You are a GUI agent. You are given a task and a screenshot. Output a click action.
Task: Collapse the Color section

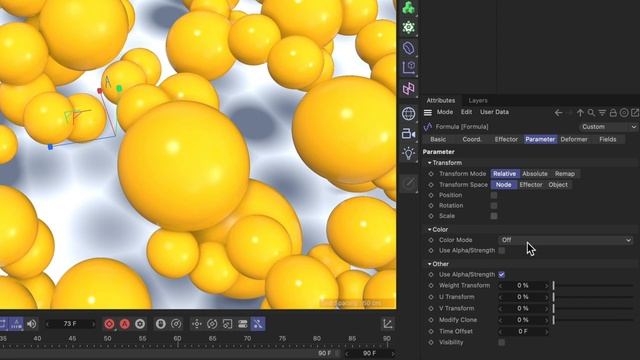[x=429, y=230]
